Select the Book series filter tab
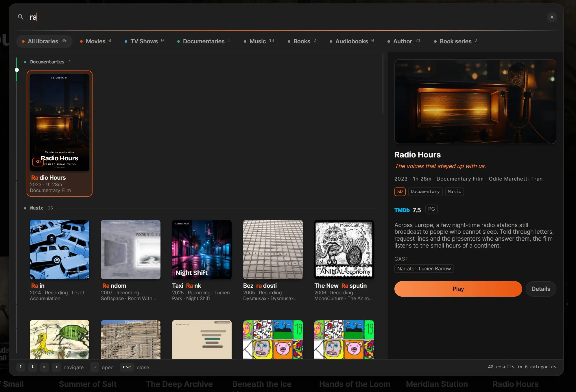 456,41
